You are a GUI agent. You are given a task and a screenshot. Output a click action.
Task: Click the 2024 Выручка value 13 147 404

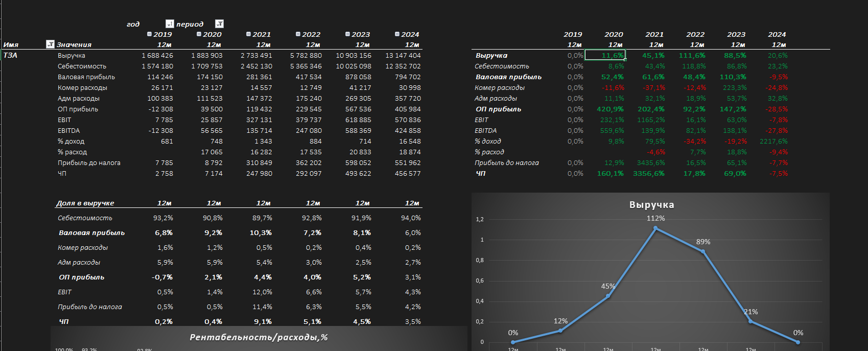pyautogui.click(x=403, y=55)
